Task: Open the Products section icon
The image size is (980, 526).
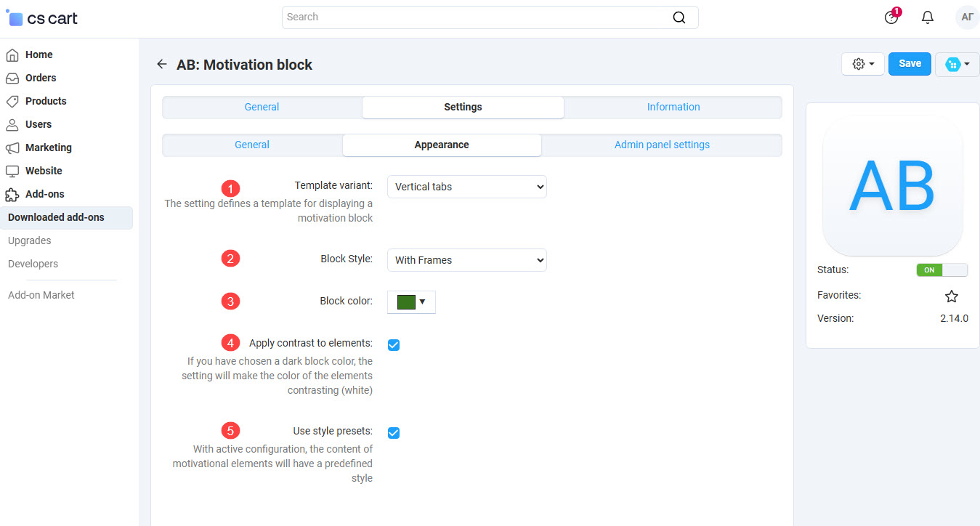Action: pos(13,100)
